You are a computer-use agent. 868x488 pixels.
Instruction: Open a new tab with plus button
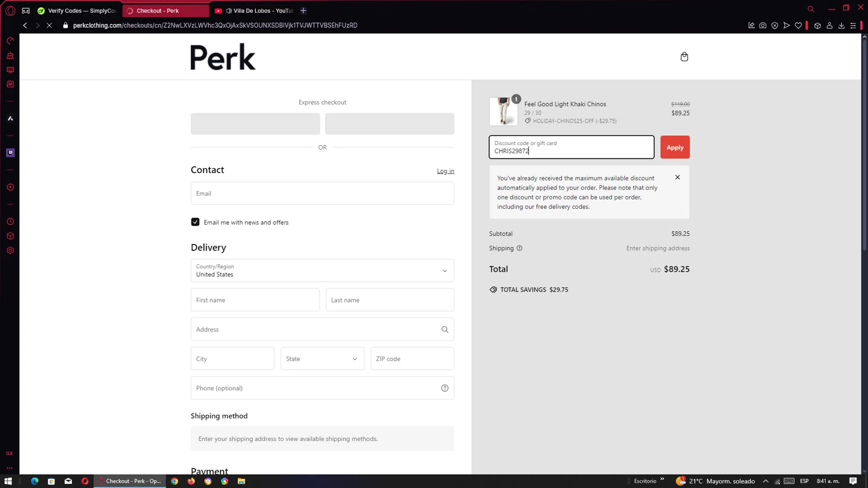click(303, 10)
